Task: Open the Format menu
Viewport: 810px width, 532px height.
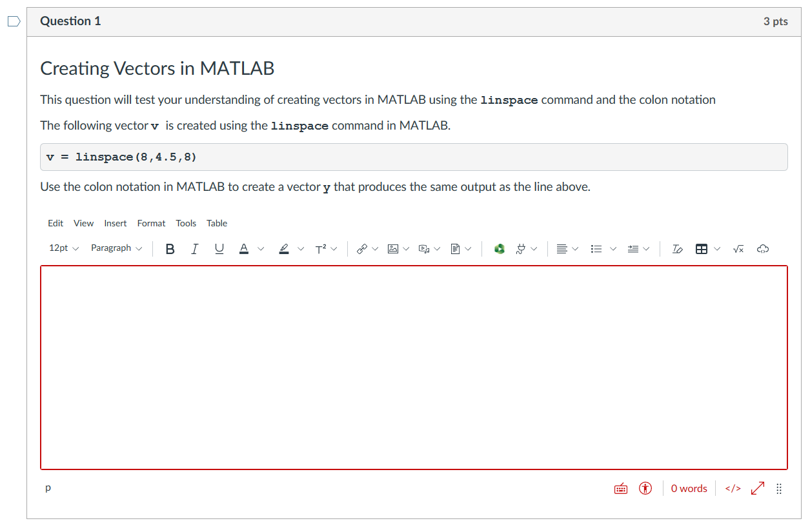Action: 151,223
